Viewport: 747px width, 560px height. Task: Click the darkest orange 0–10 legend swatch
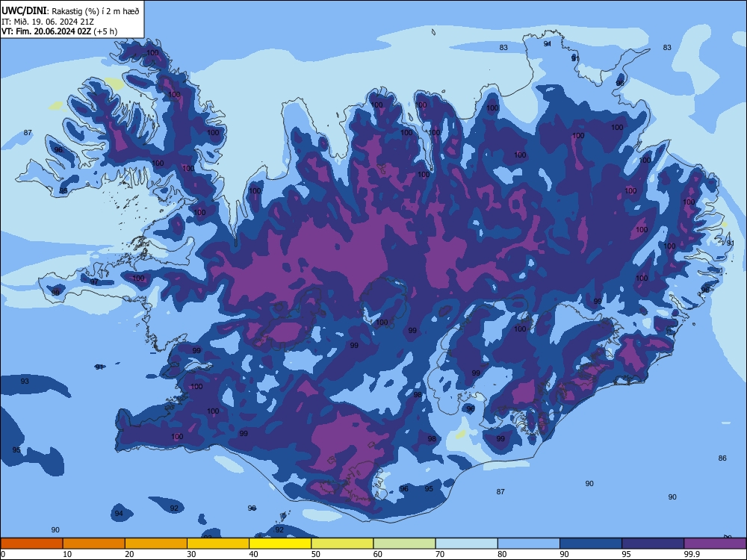[x=31, y=544]
